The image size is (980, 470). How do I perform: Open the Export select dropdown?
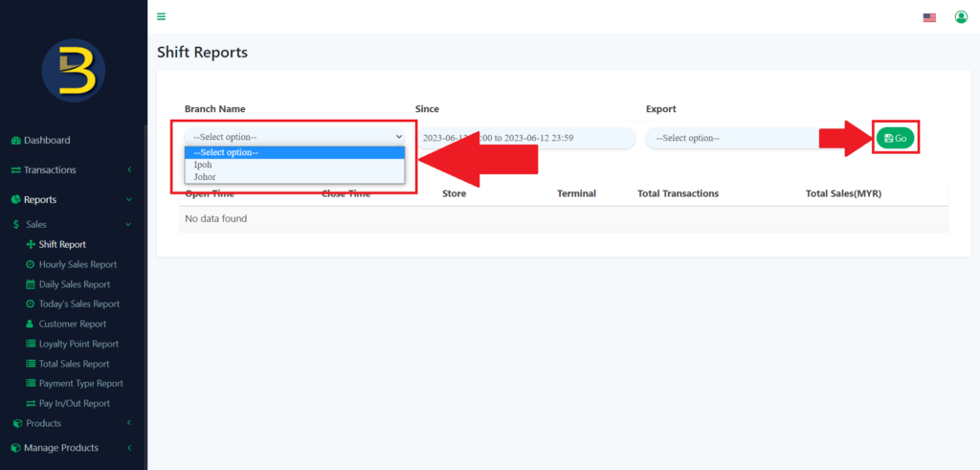click(732, 138)
